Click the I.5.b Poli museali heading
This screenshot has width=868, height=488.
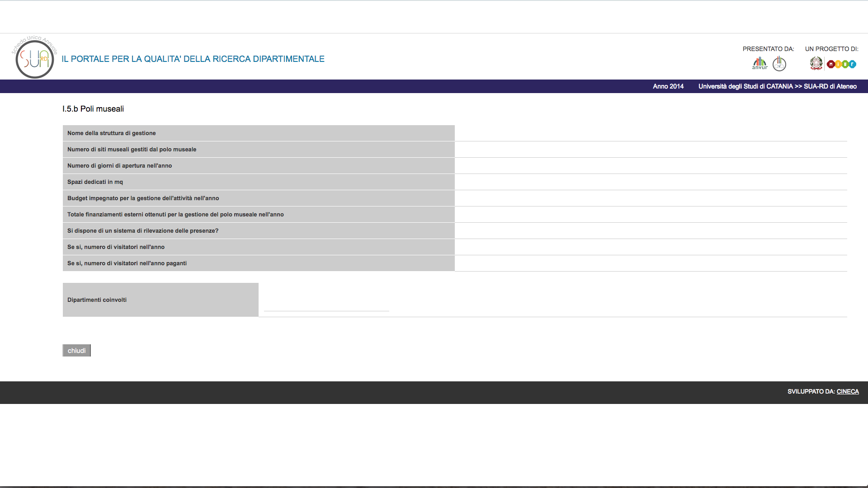[x=93, y=109]
